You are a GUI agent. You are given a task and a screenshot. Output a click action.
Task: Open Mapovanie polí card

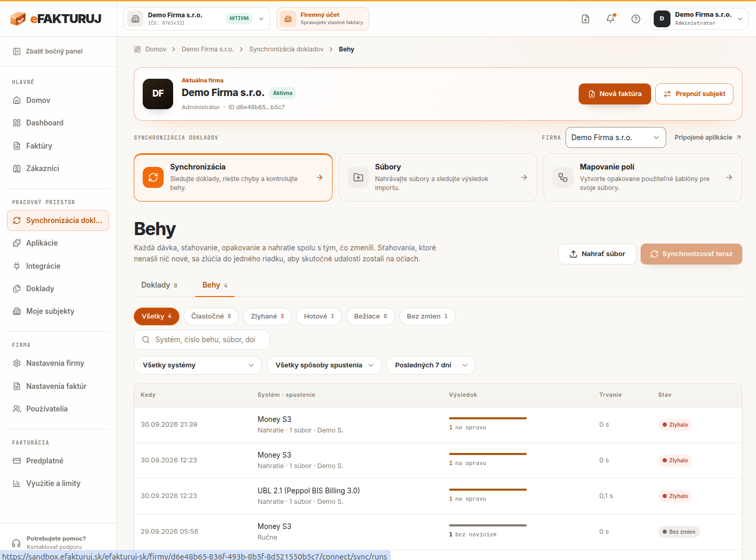click(x=643, y=177)
